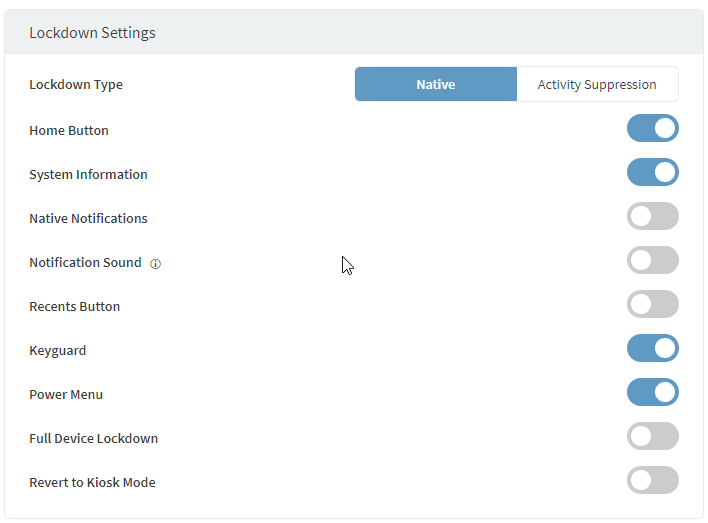Enable the Native Notifications toggle
The width and height of the screenshot is (708, 523).
(652, 217)
